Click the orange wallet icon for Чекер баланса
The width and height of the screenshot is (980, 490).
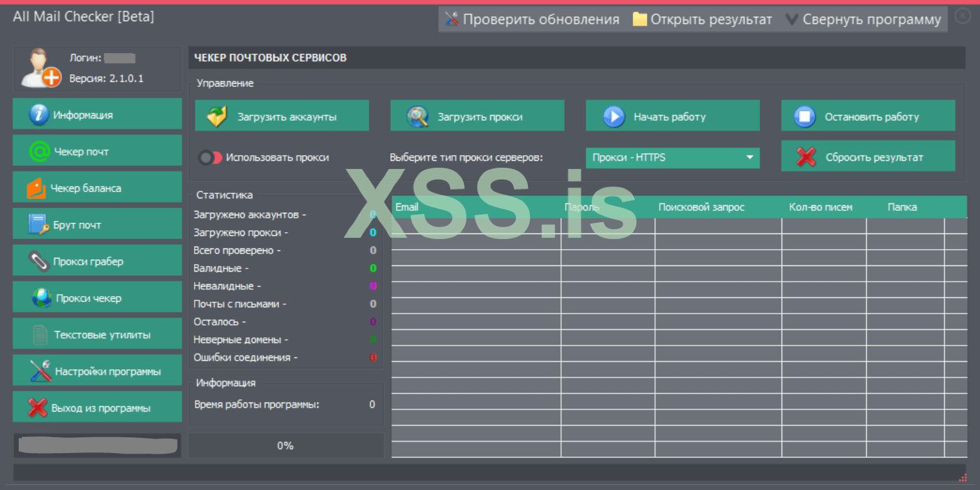37,188
